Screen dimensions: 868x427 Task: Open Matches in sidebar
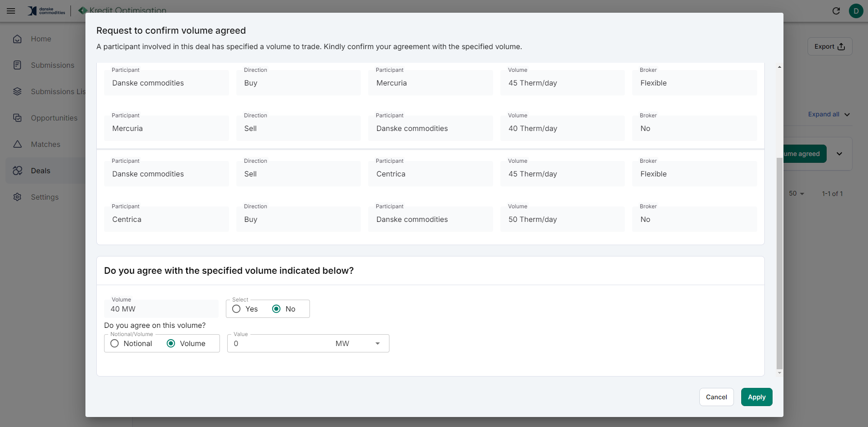pos(45,144)
